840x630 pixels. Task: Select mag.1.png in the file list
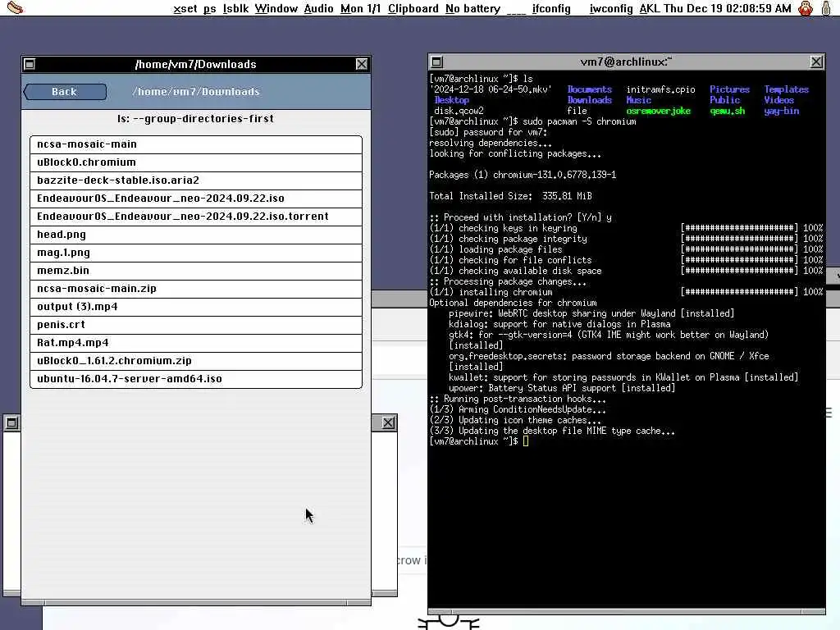pos(196,253)
